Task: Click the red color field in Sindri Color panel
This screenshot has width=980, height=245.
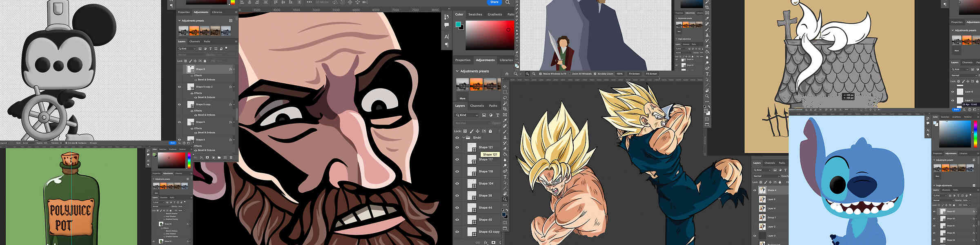Action: [490, 36]
